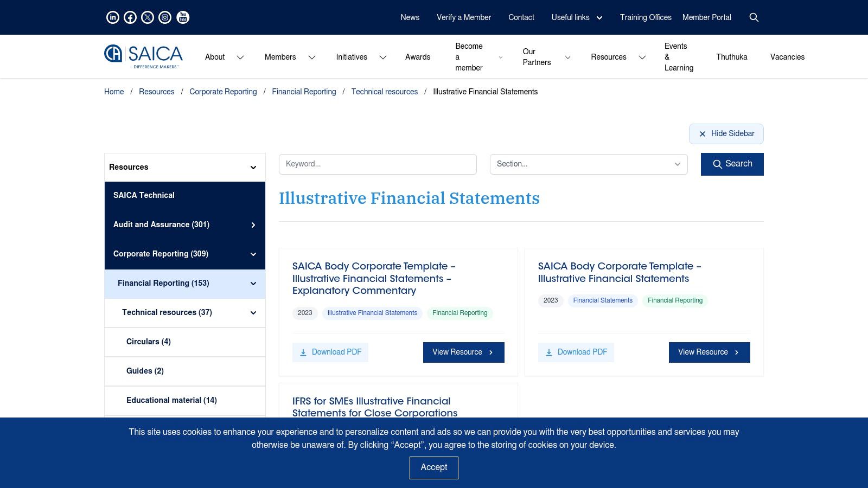Open the X (Twitter) social icon

point(147,17)
